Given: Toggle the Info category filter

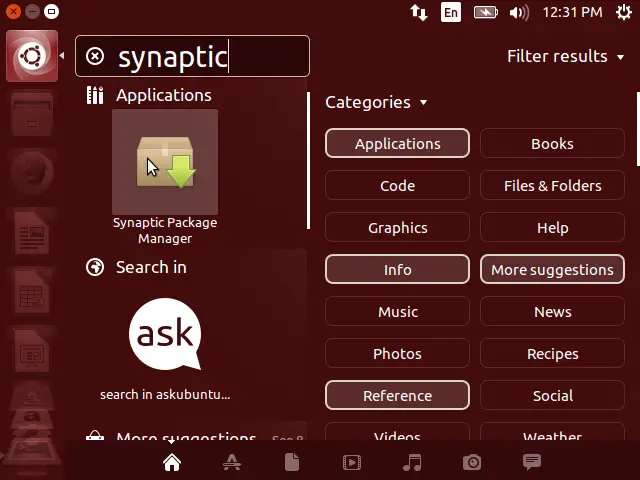Looking at the screenshot, I should [398, 269].
